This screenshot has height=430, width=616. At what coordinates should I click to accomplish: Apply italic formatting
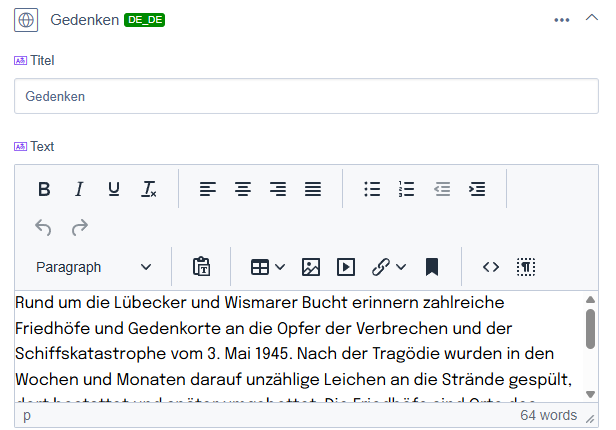(79, 189)
